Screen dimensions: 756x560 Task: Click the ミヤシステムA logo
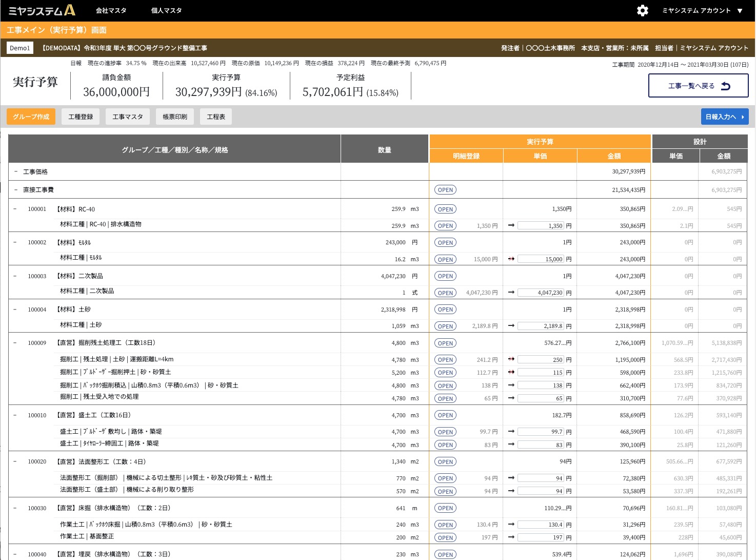[42, 10]
